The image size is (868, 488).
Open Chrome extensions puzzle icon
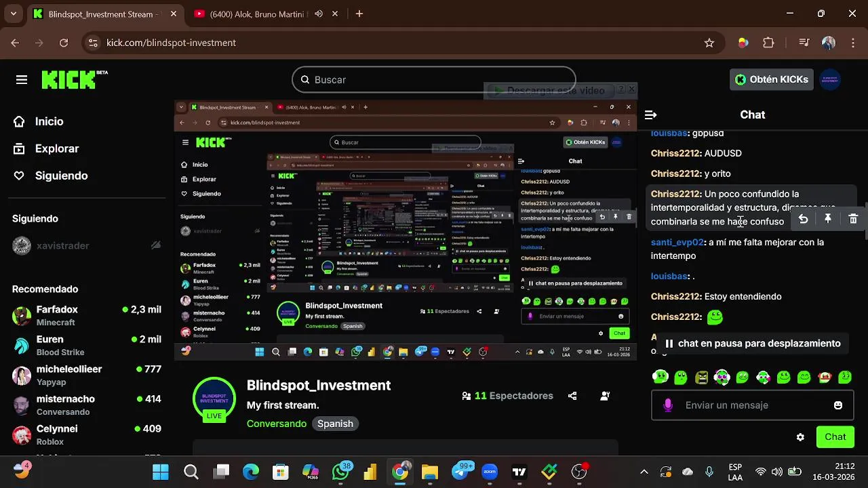pyautogui.click(x=768, y=43)
